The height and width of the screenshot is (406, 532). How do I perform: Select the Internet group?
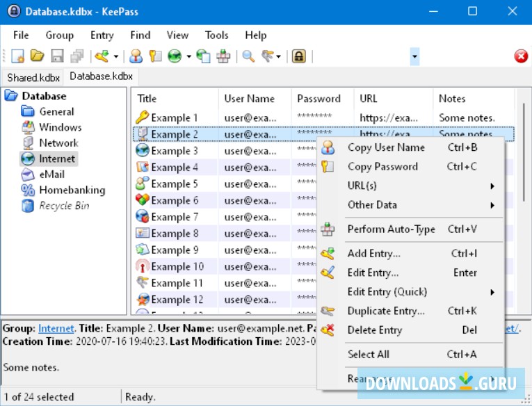pos(56,159)
